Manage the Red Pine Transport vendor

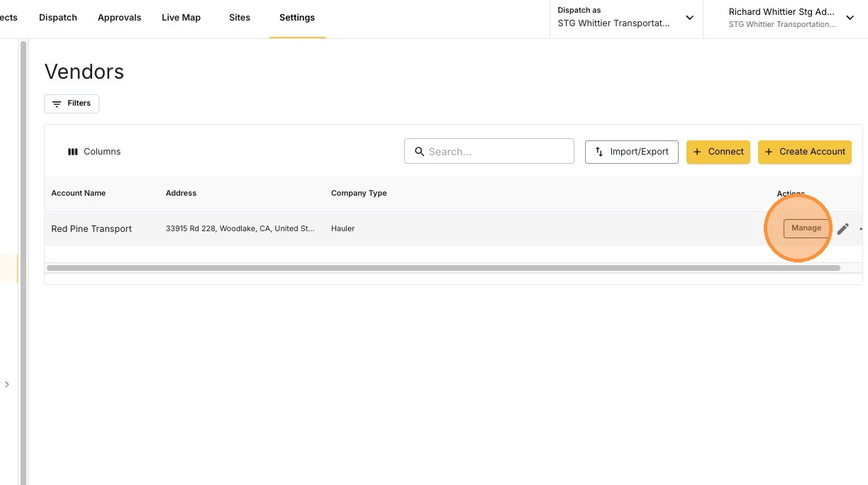[806, 228]
